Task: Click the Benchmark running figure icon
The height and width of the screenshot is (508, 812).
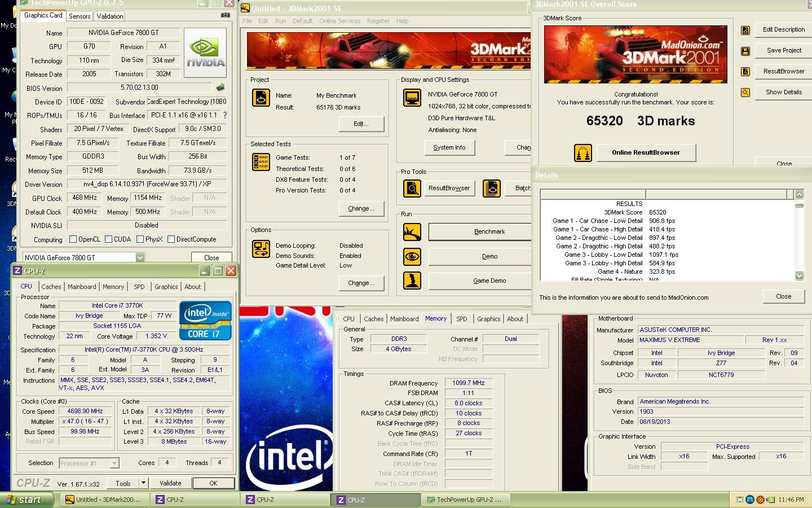Action: [412, 232]
